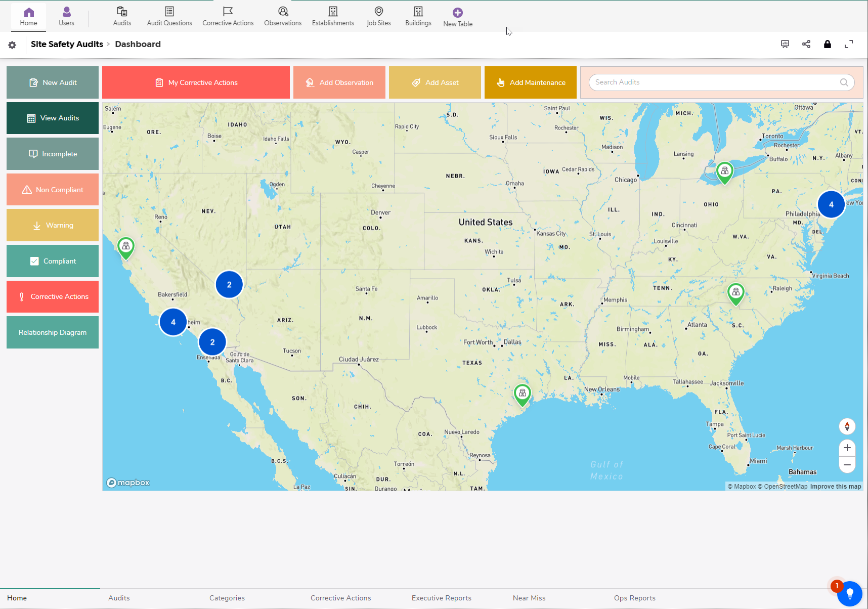Open the Observations icon in the toolbar
The image size is (868, 609).
[283, 15]
